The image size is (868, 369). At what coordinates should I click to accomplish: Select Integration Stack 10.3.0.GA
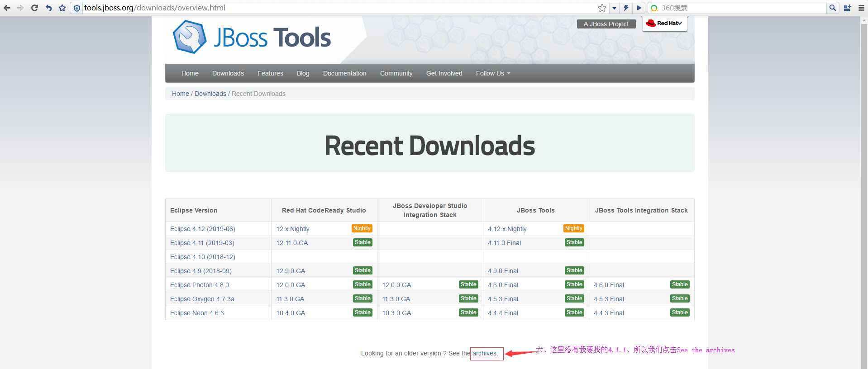(x=396, y=313)
